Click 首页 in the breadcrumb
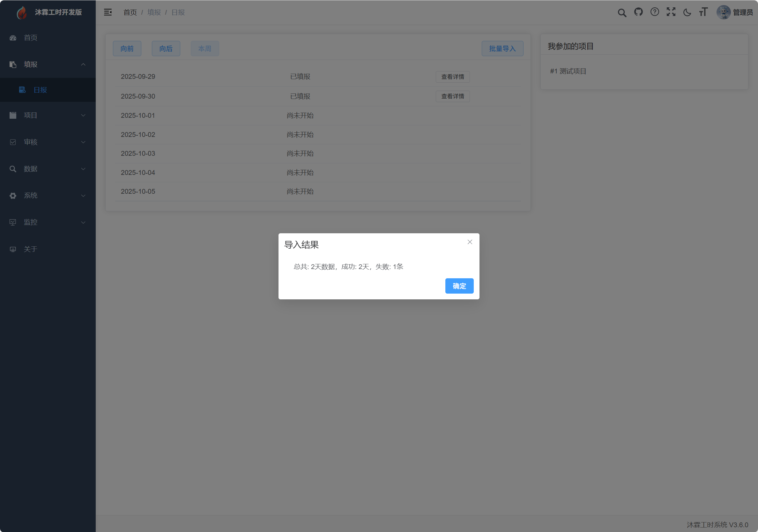Screen dimensions: 758x532 click(x=130, y=12)
